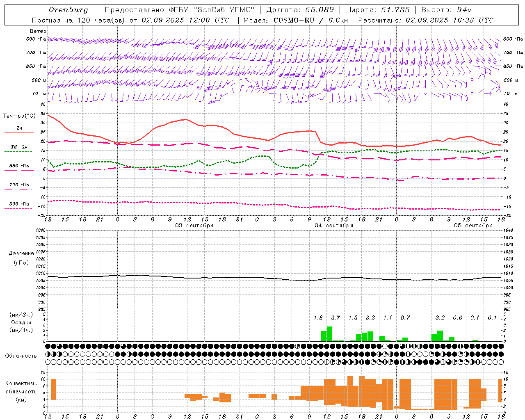Click the 'Предоставлено ФГБУ "ЗапСиб УГМС"' provider text
Viewport: 525px width, 420px height.
point(180,10)
